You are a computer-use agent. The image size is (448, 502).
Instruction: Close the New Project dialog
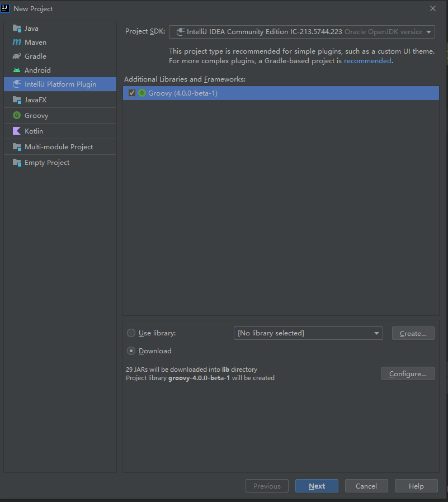[433, 8]
